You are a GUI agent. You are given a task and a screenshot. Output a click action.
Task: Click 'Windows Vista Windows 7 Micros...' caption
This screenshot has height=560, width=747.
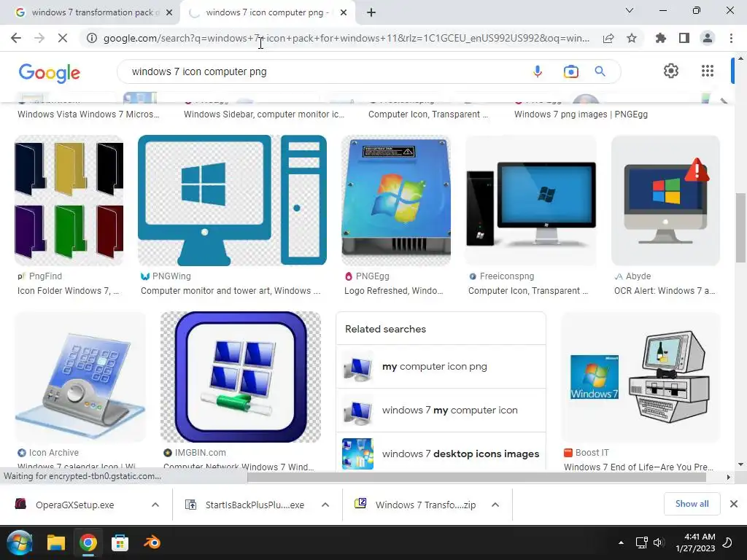pyautogui.click(x=88, y=114)
